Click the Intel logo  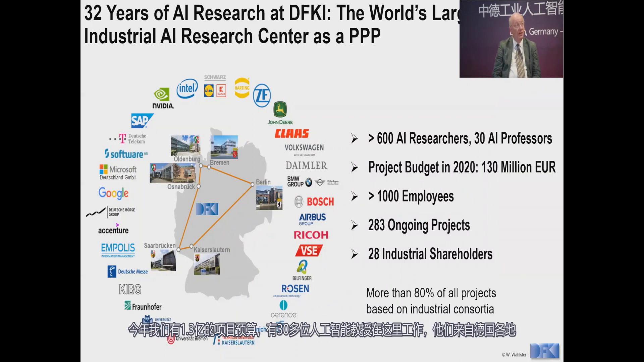187,89
